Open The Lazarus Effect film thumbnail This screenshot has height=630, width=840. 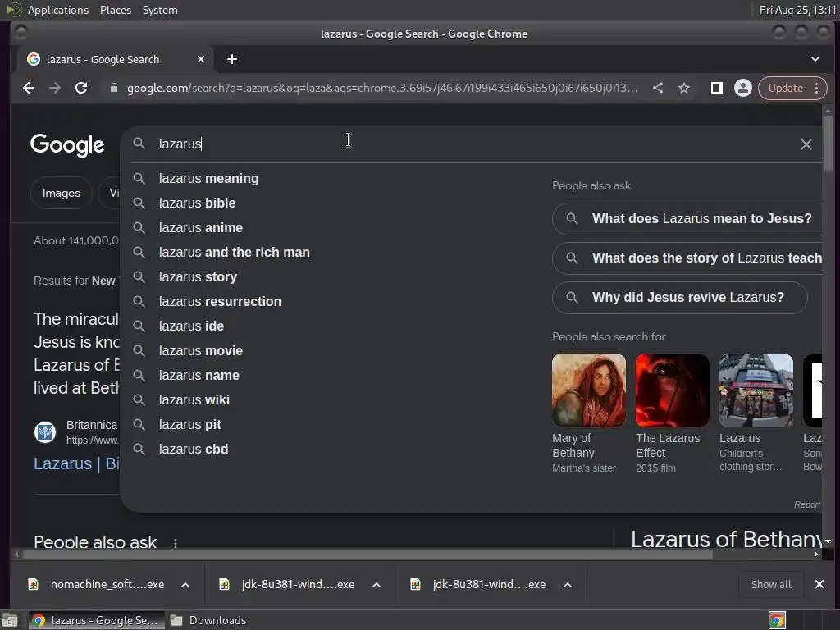tap(673, 390)
